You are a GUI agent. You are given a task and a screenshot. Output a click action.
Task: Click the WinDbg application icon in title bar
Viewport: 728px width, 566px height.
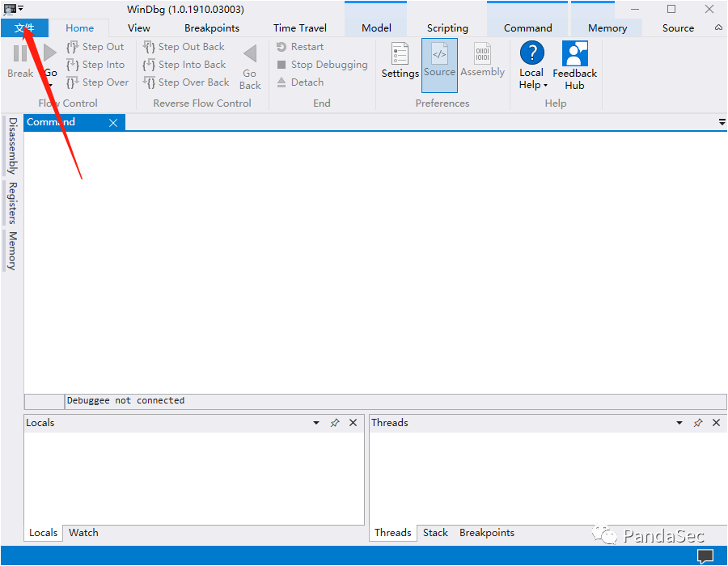(x=10, y=9)
